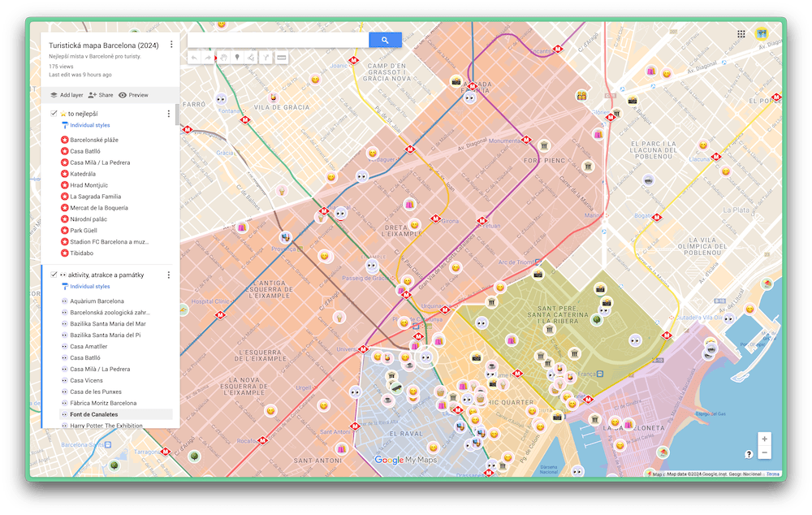Click the metro marker at Monumental

pos(527,140)
